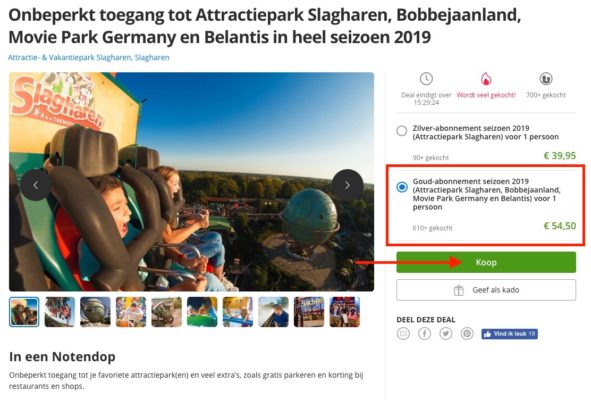Select the Zilver-abonnement radio button
Screen dimensions: 591x400
402,131
